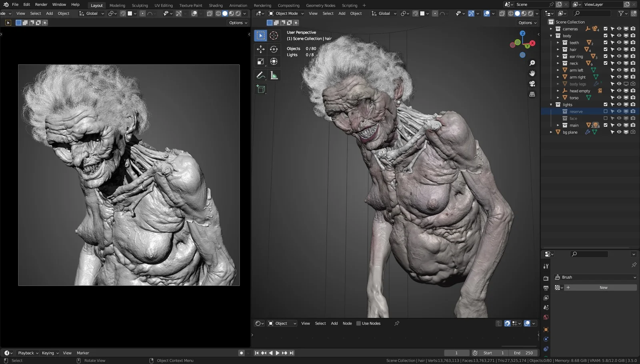Select the Annotate tool

[x=260, y=75]
